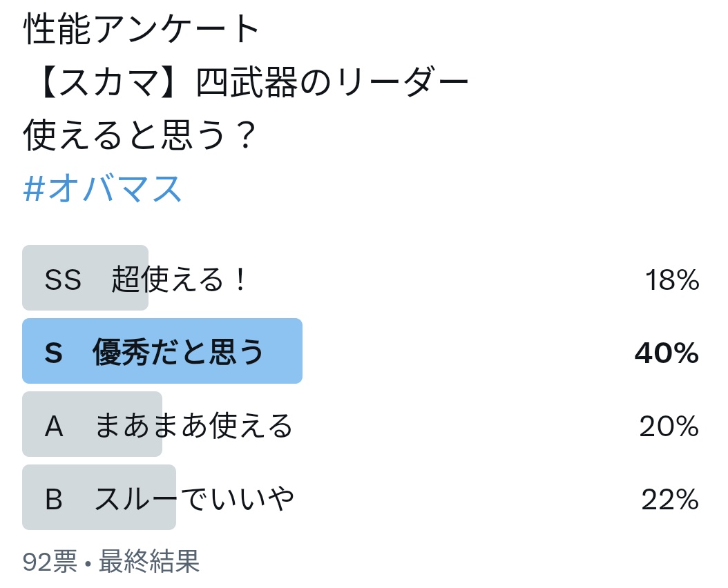The image size is (728, 588).
Task: Click the 最終結果 final results label
Action: click(x=149, y=561)
